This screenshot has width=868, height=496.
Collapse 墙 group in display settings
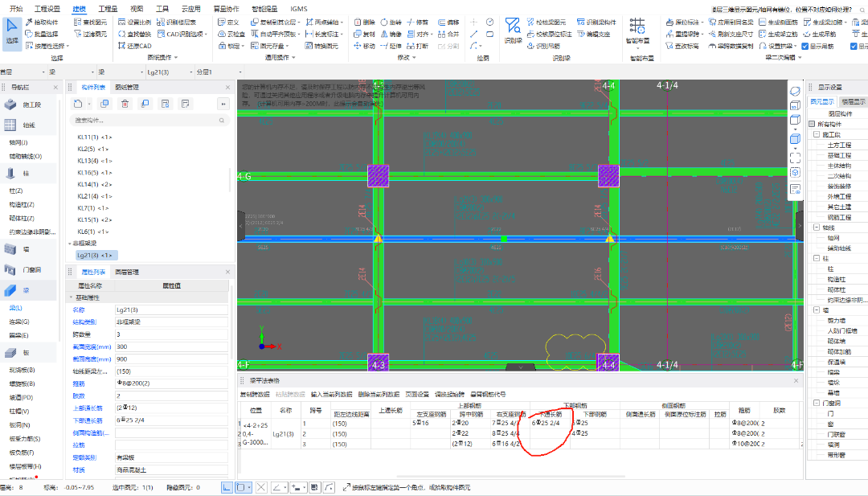click(x=817, y=310)
